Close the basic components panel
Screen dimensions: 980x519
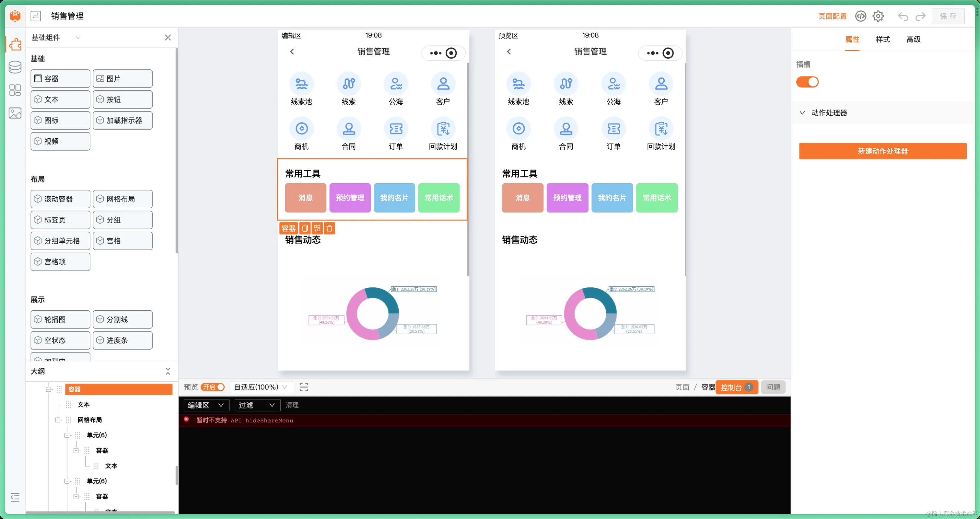(x=168, y=37)
